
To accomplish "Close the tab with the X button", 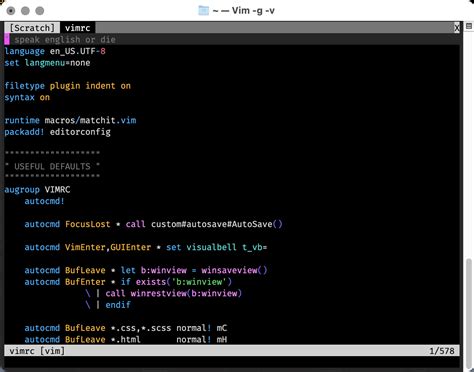I will 457,28.
